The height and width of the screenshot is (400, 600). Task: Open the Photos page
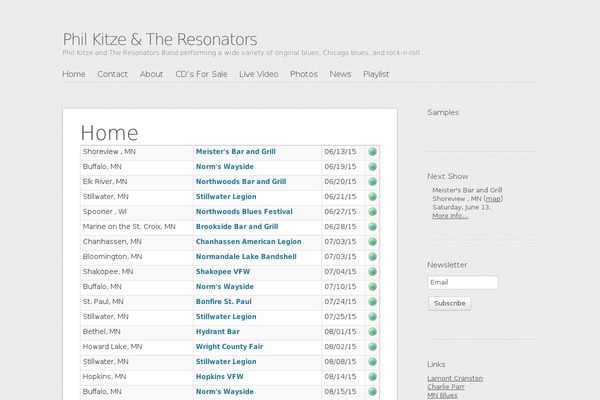[304, 74]
